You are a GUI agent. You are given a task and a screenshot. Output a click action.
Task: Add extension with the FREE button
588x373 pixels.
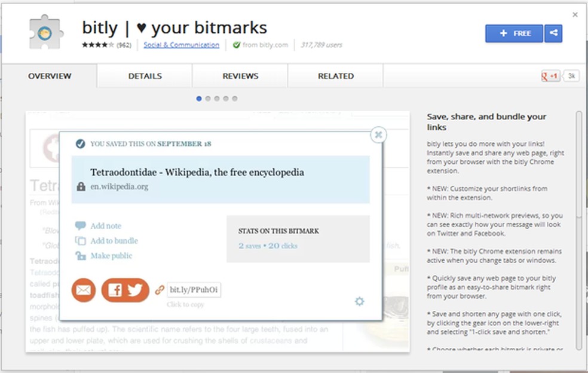coord(514,33)
